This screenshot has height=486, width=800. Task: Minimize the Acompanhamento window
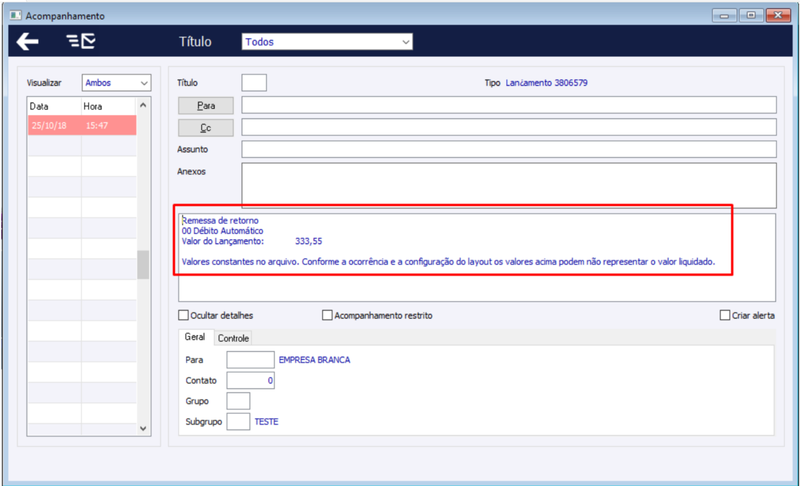pyautogui.click(x=724, y=15)
